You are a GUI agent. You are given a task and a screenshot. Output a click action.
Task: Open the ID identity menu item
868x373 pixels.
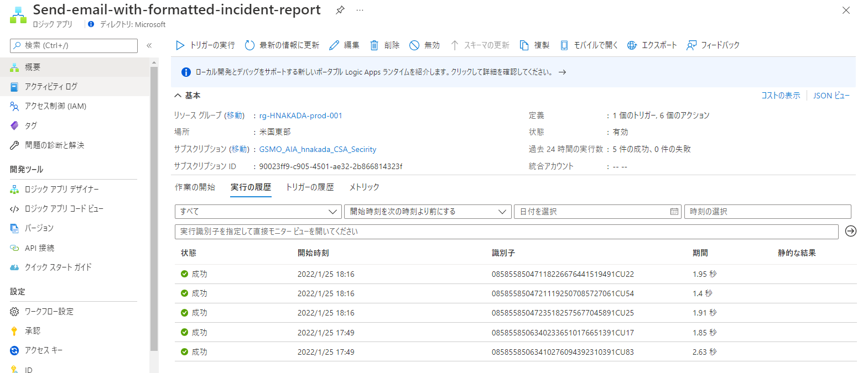point(75,369)
